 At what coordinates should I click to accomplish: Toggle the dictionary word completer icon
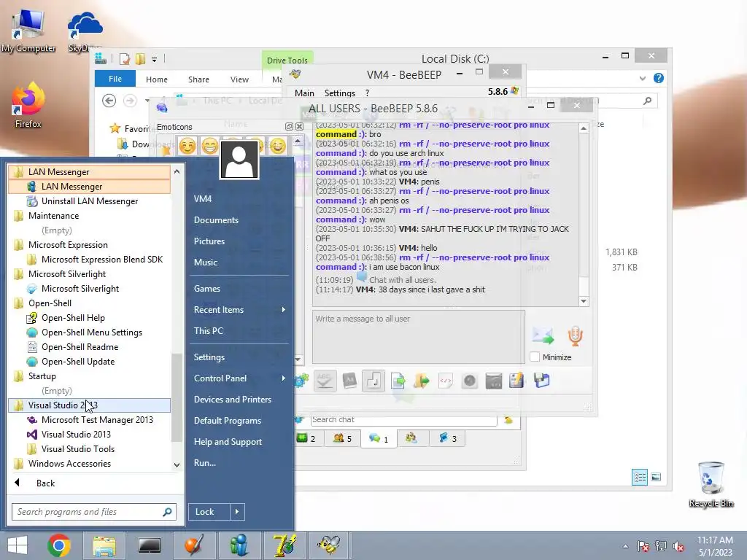pyautogui.click(x=349, y=381)
